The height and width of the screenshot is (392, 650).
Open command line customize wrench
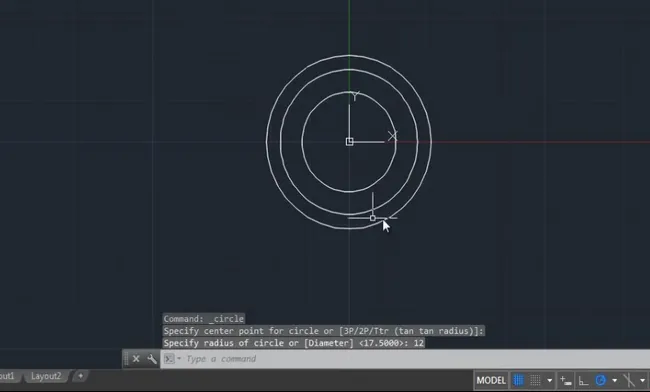tap(152, 359)
